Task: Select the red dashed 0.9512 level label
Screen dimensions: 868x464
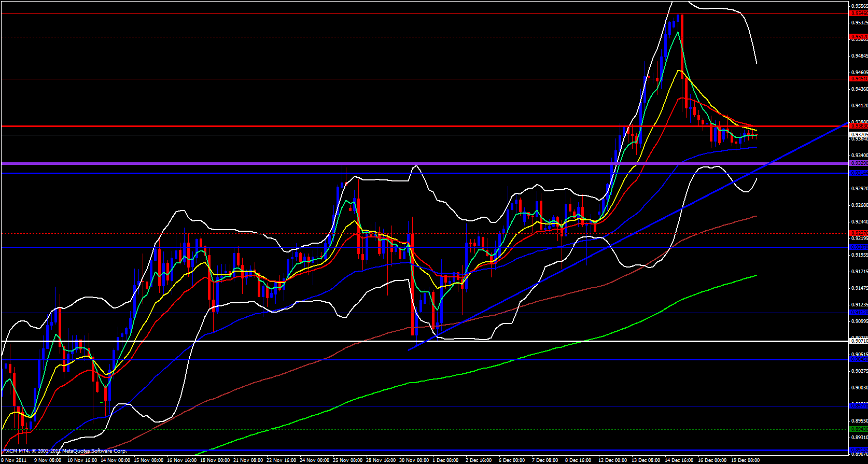Action: coord(859,37)
